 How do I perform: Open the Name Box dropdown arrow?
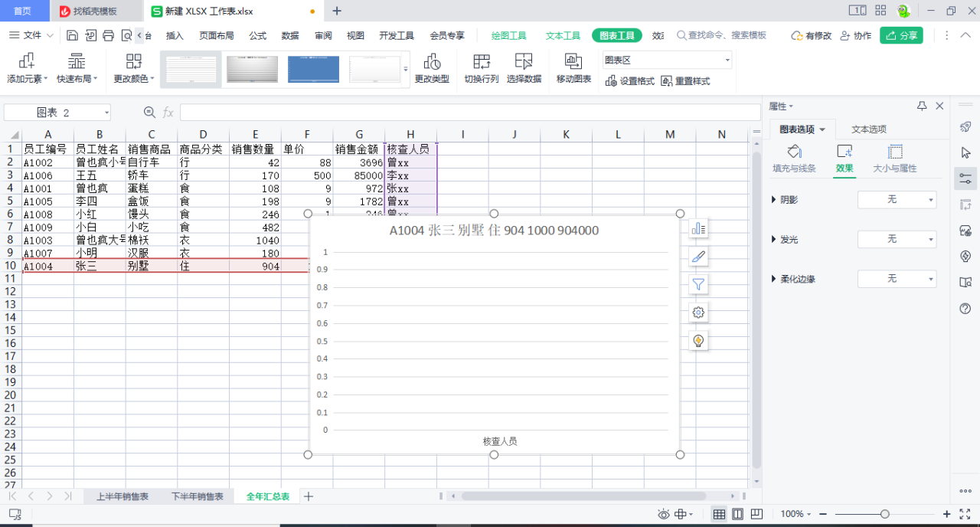pos(106,113)
